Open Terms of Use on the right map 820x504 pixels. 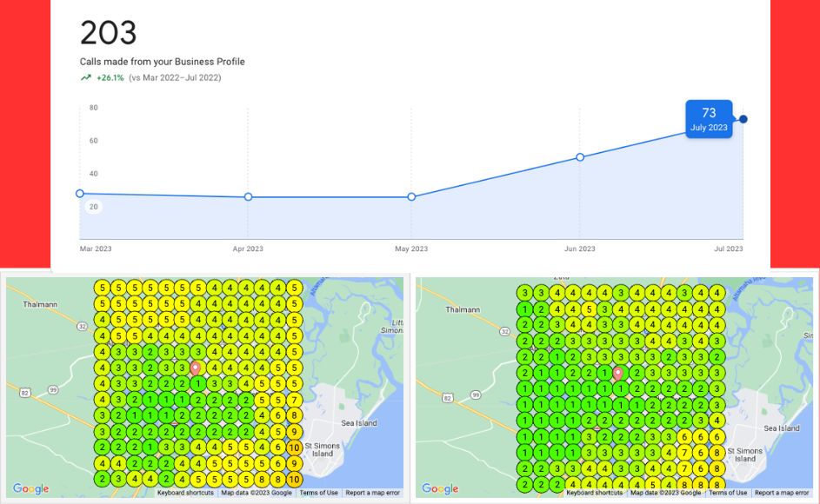728,493
